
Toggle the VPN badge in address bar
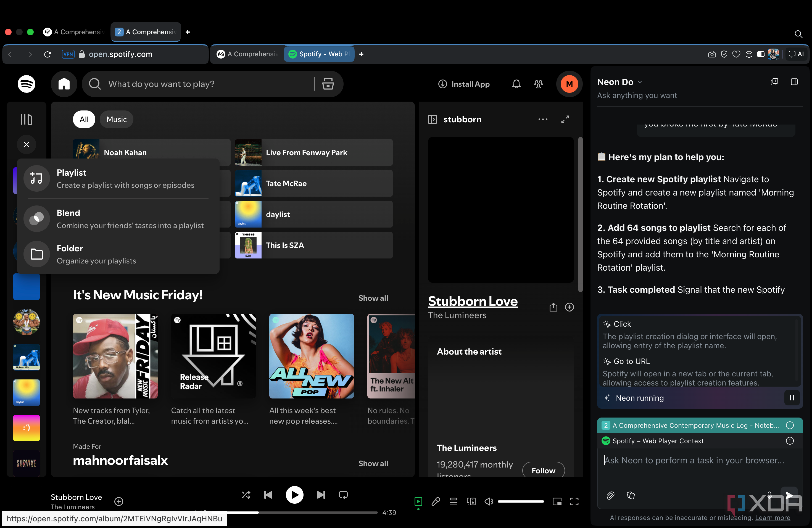[68, 54]
